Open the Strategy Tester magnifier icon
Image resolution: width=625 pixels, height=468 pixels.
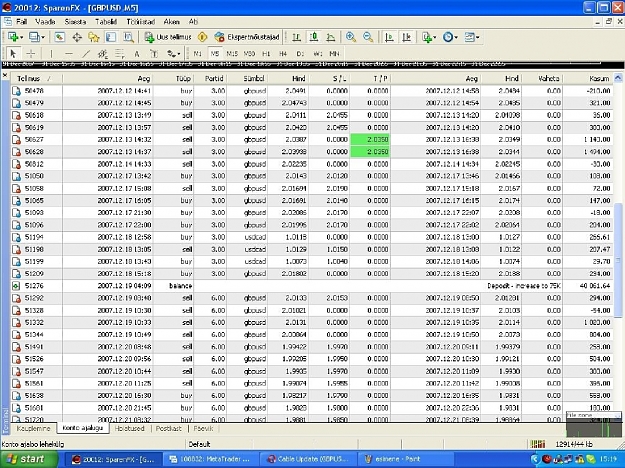click(128, 37)
